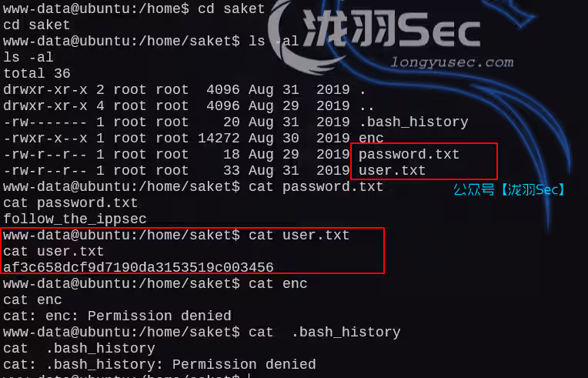
Task: Click the parent directory '..' entry
Action: (366, 105)
